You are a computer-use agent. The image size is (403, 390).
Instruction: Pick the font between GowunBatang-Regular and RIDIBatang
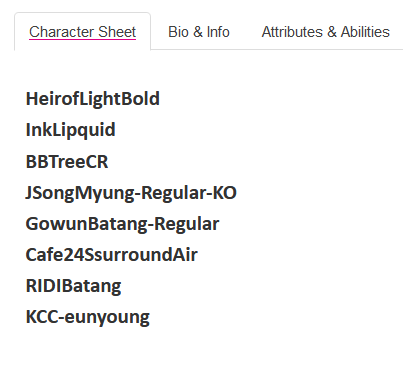(111, 255)
